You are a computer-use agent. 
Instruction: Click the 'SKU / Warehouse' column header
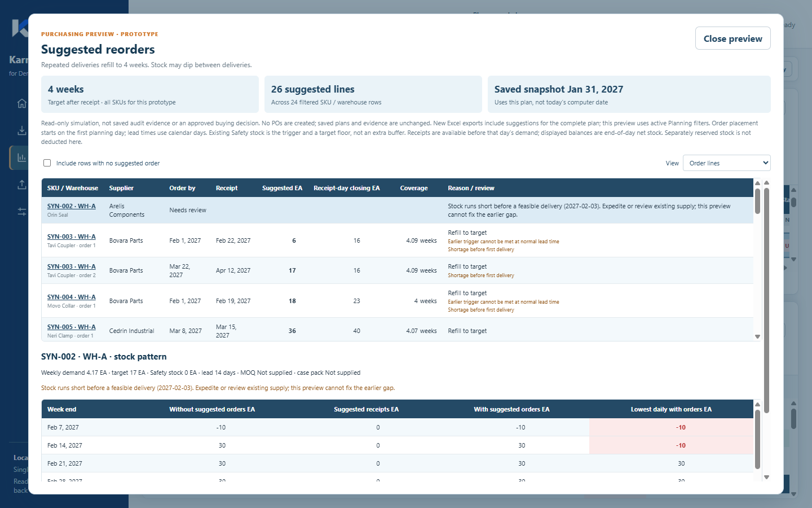pos(73,188)
